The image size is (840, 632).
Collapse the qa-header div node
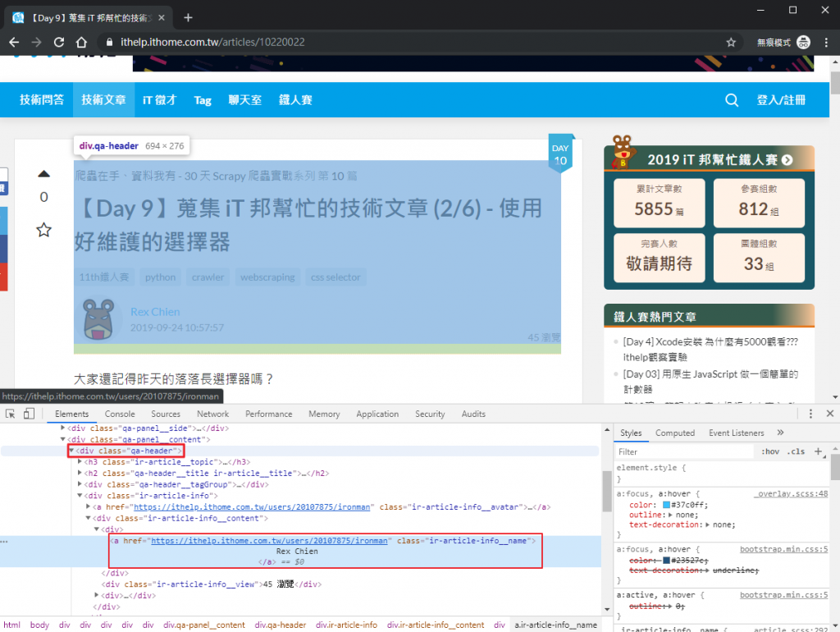[71, 451]
